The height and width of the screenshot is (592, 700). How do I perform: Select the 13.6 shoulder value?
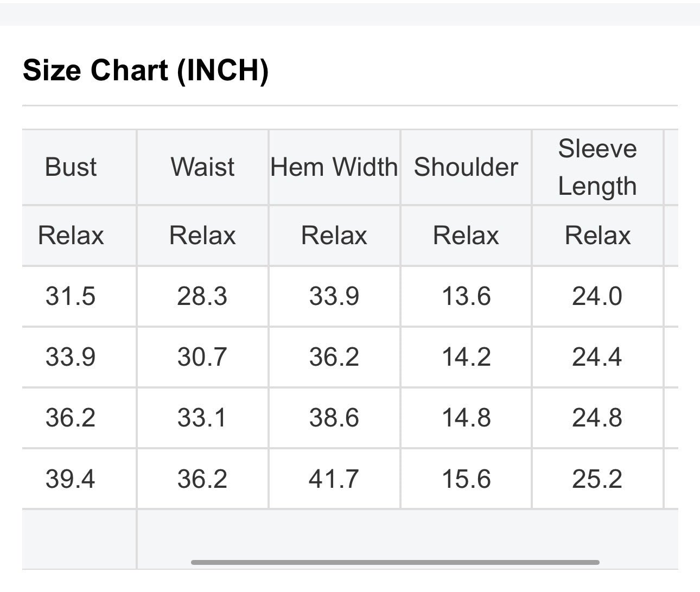click(466, 296)
